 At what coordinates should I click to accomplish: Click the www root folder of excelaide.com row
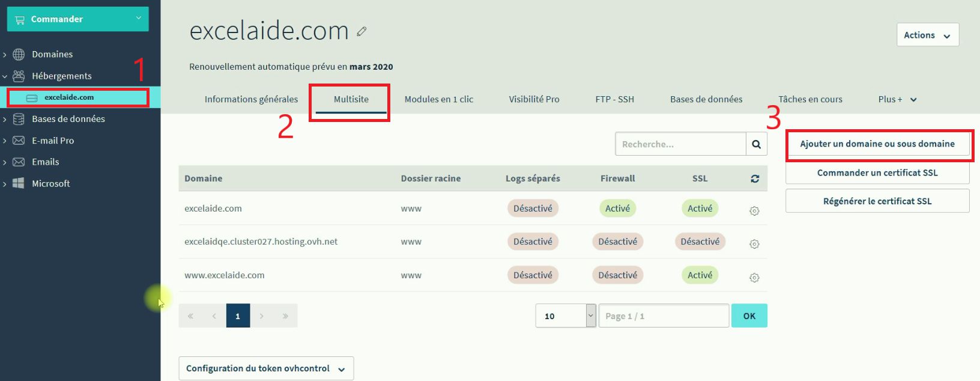click(x=411, y=209)
